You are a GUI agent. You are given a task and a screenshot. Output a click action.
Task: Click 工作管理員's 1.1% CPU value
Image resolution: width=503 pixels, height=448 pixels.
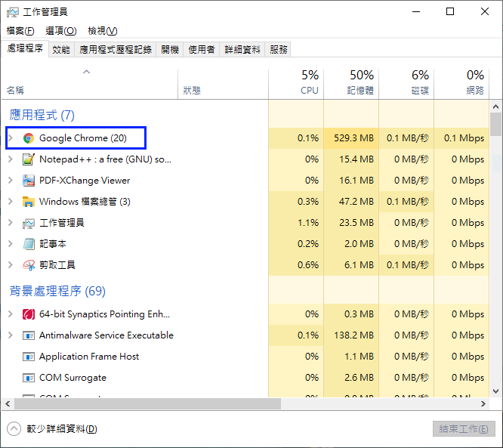[x=308, y=223]
